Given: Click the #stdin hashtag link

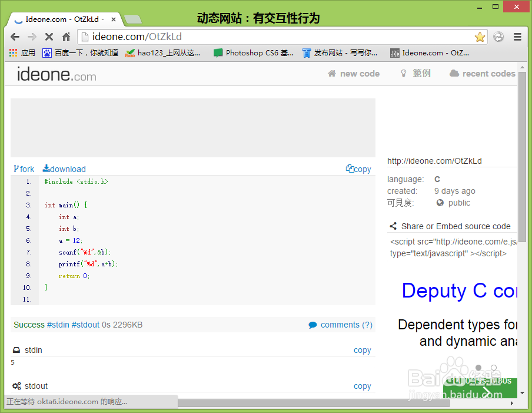Looking at the screenshot, I should pos(58,325).
